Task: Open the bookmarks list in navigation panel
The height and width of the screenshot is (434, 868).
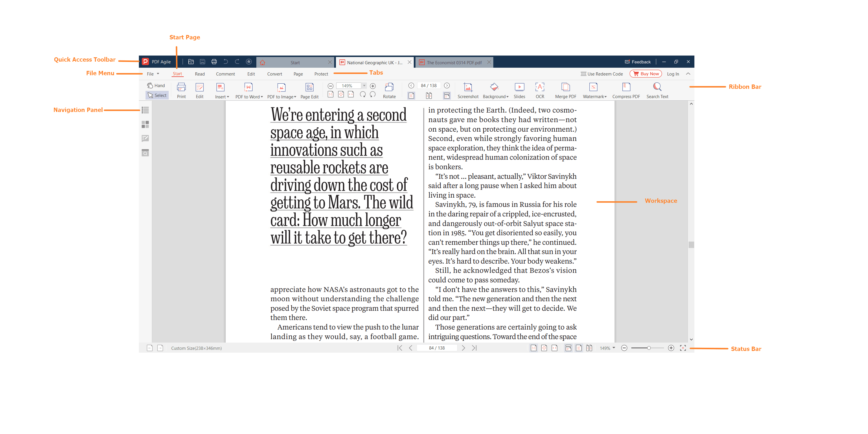Action: [x=145, y=110]
